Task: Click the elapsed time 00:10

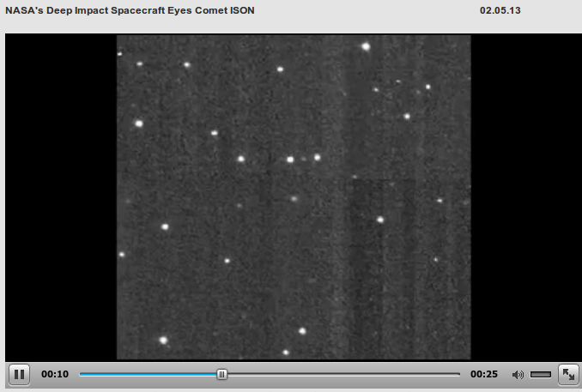Action: [x=55, y=374]
